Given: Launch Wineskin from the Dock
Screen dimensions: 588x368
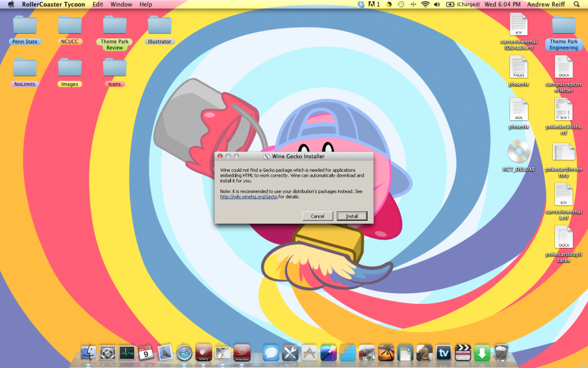Looking at the screenshot, I should 243,353.
